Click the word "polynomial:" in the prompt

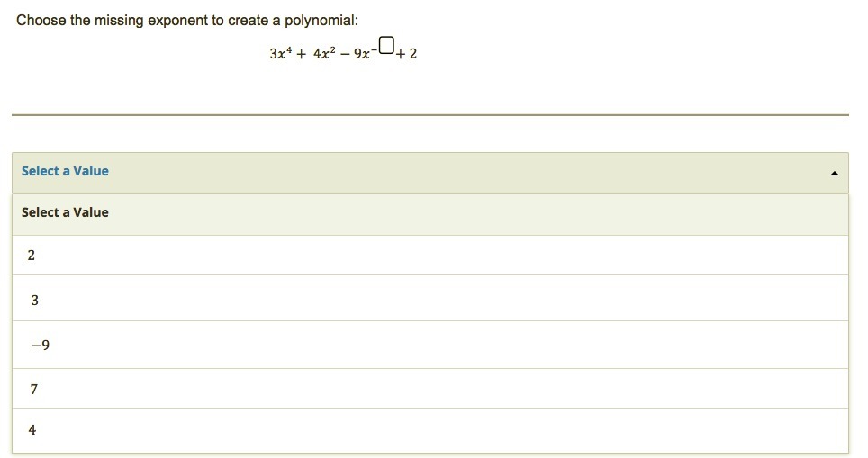point(321,21)
